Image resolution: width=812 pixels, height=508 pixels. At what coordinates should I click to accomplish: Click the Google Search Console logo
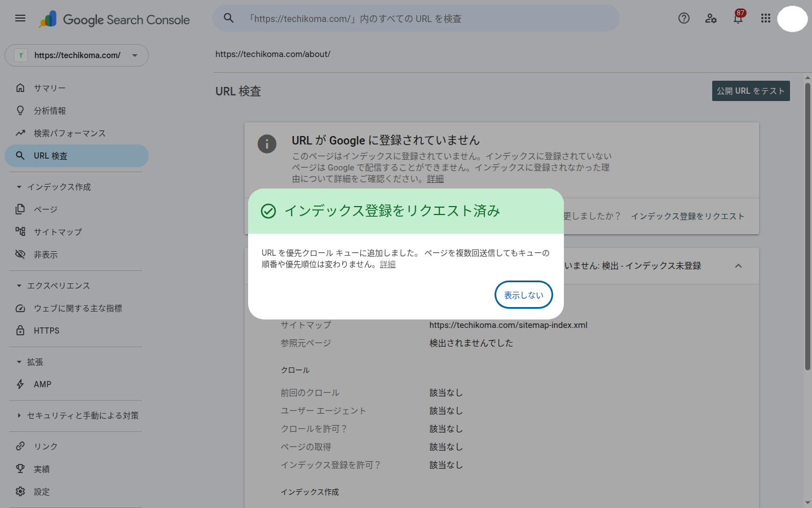(114, 19)
